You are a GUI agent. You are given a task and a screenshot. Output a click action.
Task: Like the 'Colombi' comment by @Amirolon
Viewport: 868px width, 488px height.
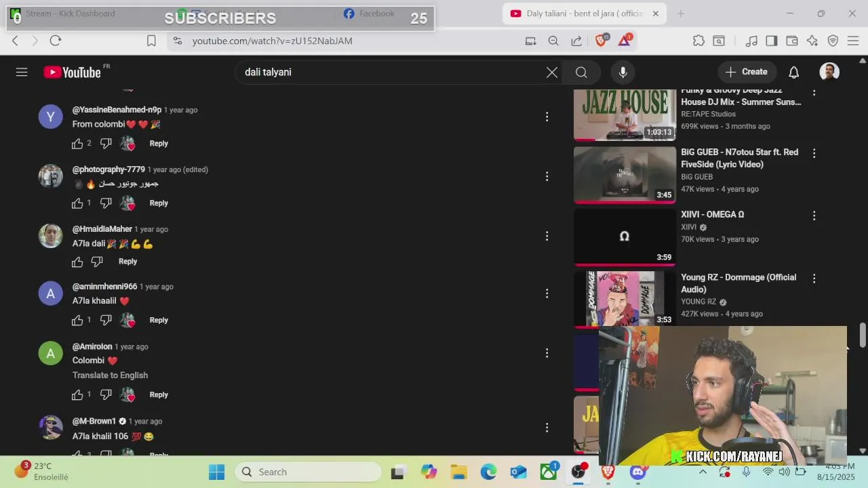[77, 394]
